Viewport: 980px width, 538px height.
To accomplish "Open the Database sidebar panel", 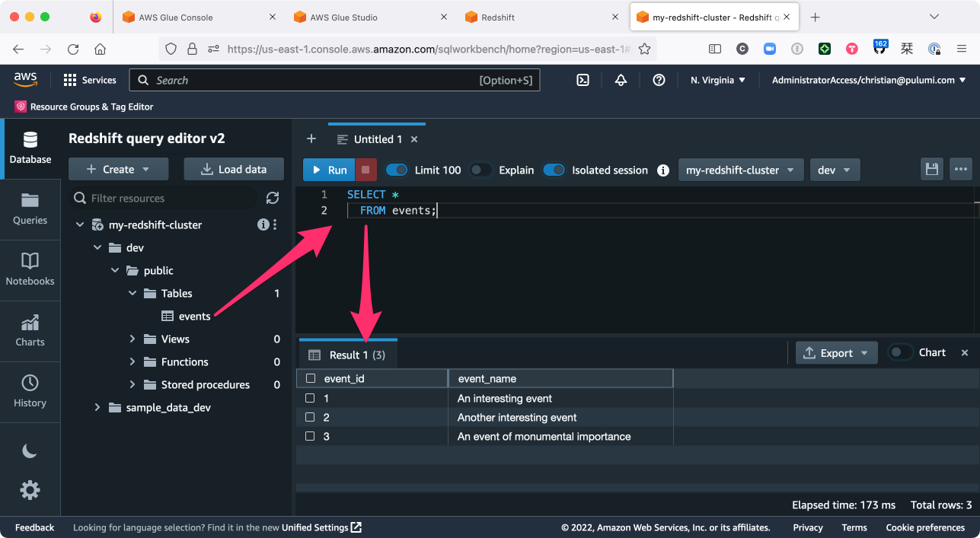I will pyautogui.click(x=30, y=148).
